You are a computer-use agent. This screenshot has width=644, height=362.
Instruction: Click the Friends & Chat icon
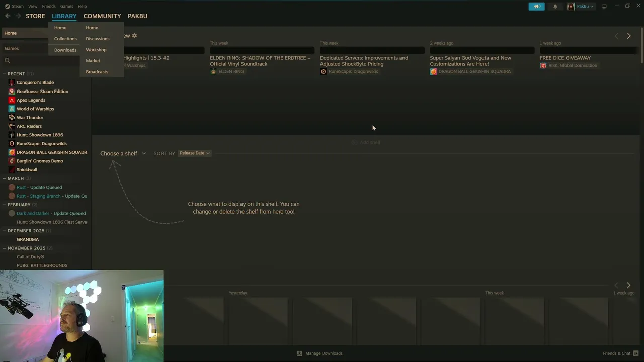[x=636, y=353]
